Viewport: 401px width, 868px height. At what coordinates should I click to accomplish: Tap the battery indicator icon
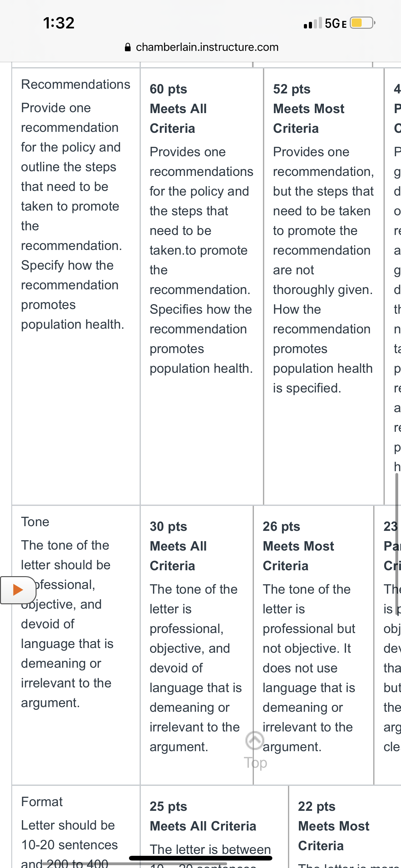point(363,23)
